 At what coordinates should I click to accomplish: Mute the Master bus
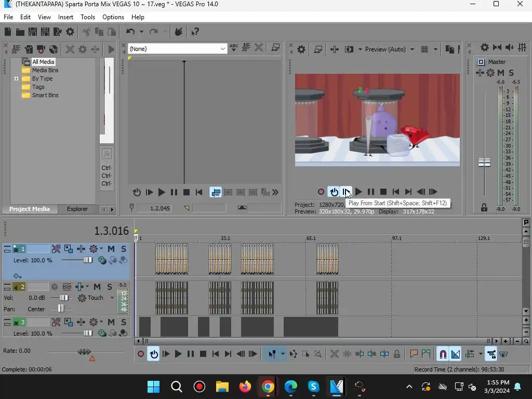(x=501, y=73)
